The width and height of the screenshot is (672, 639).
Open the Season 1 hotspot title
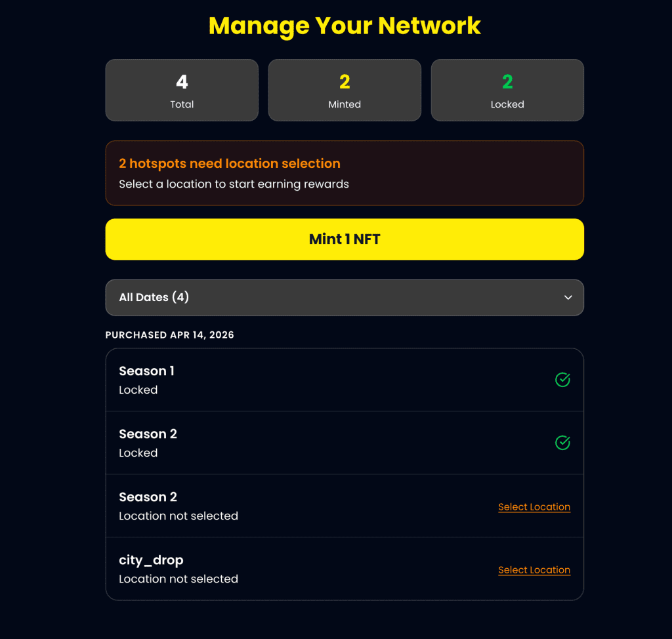146,371
